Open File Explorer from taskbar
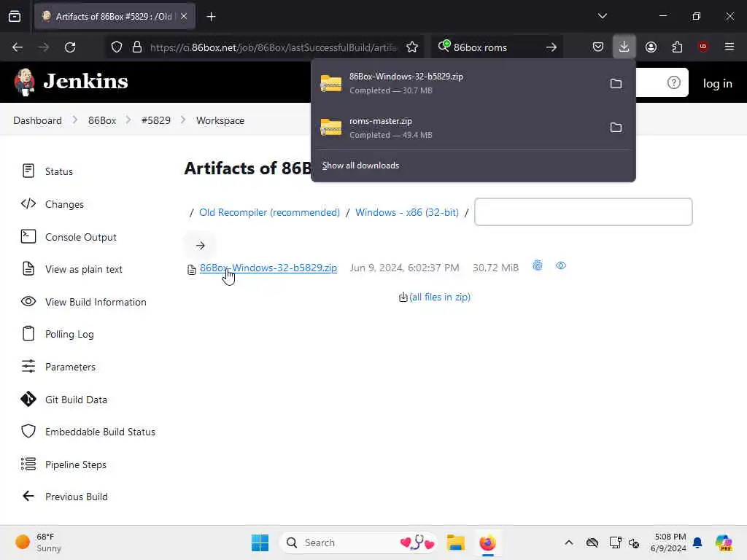 click(x=455, y=542)
